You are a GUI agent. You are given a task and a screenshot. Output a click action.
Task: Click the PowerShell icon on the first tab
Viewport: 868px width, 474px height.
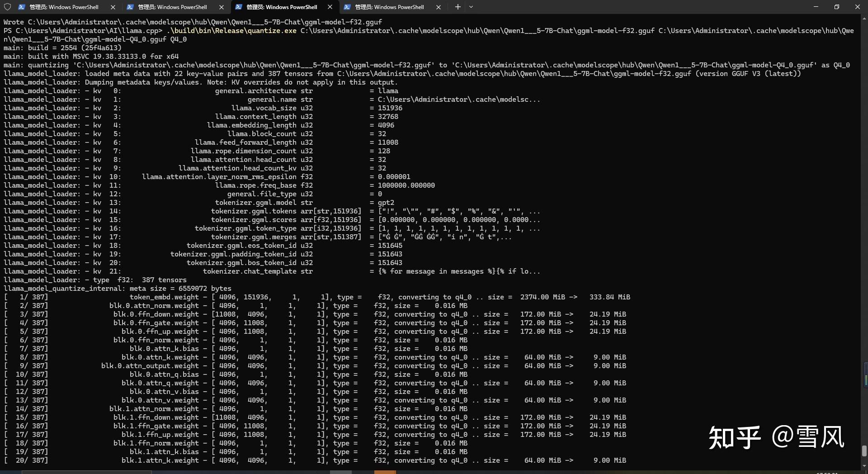(22, 7)
